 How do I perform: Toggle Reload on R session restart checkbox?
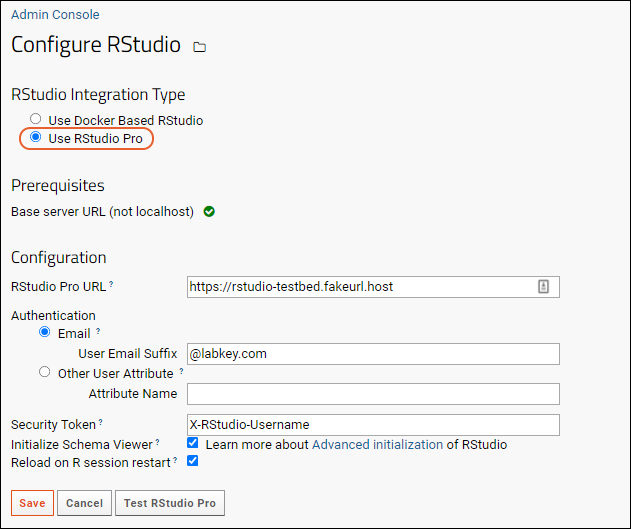(193, 461)
